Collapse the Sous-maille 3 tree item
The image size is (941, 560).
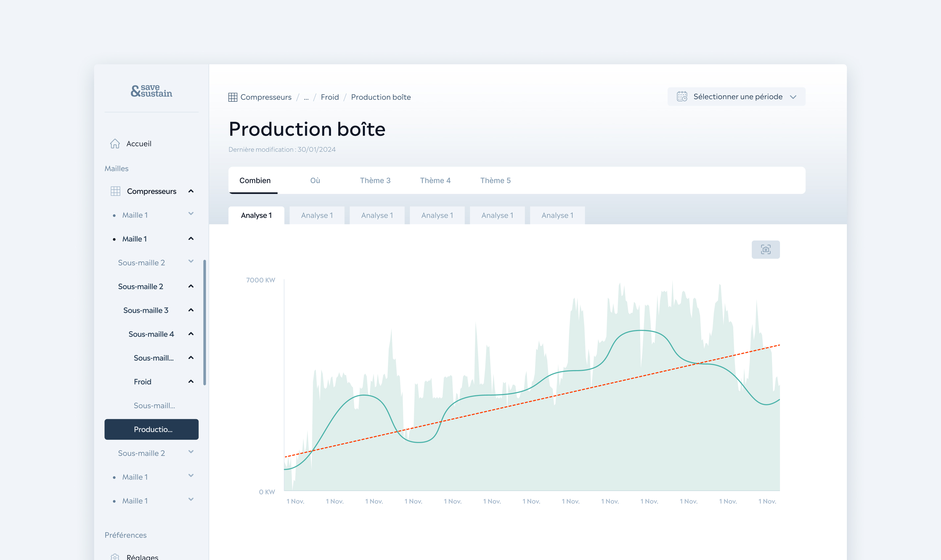191,310
